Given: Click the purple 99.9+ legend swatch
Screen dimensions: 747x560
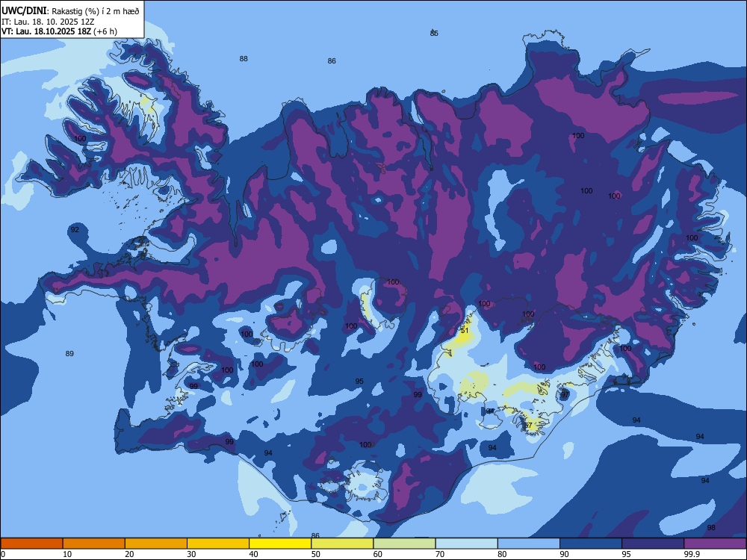Looking at the screenshot, I should 715,544.
